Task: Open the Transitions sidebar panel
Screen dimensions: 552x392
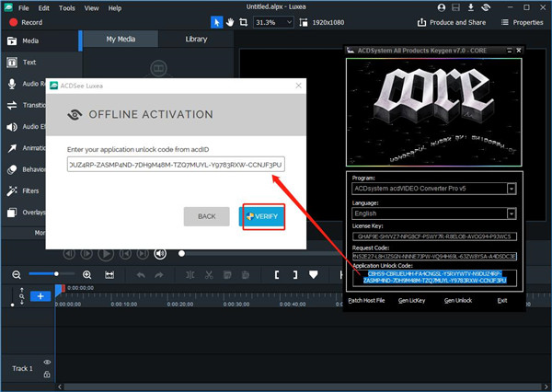Action: pyautogui.click(x=24, y=105)
